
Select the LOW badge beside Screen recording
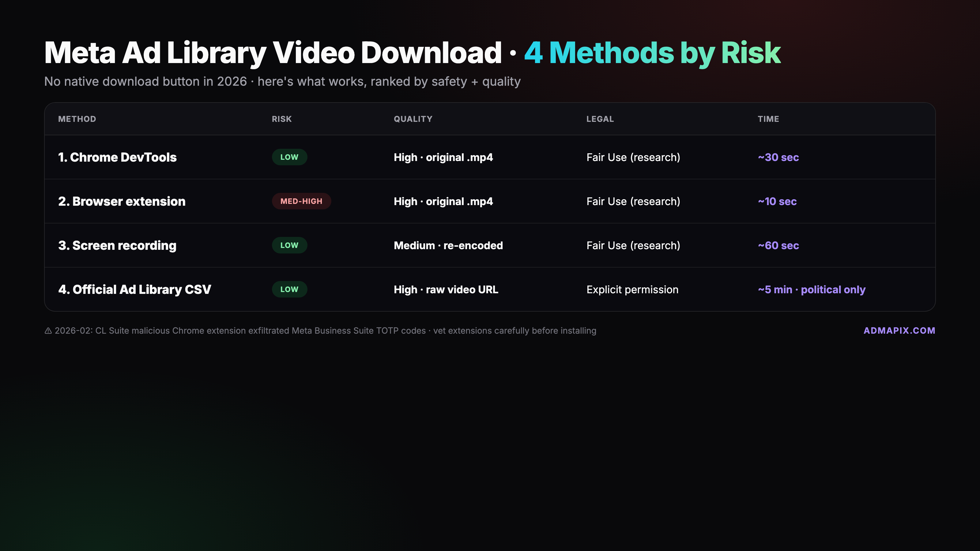tap(289, 245)
